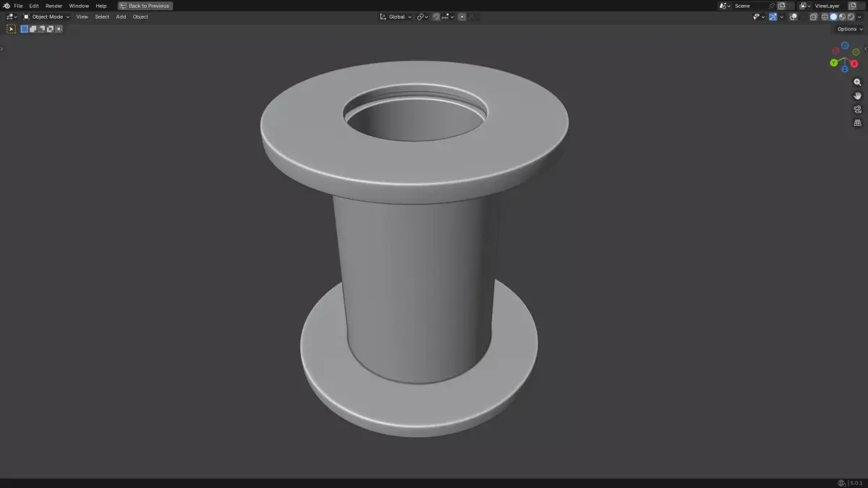Toggle the viewport camera view icon
The height and width of the screenshot is (488, 868).
(857, 109)
